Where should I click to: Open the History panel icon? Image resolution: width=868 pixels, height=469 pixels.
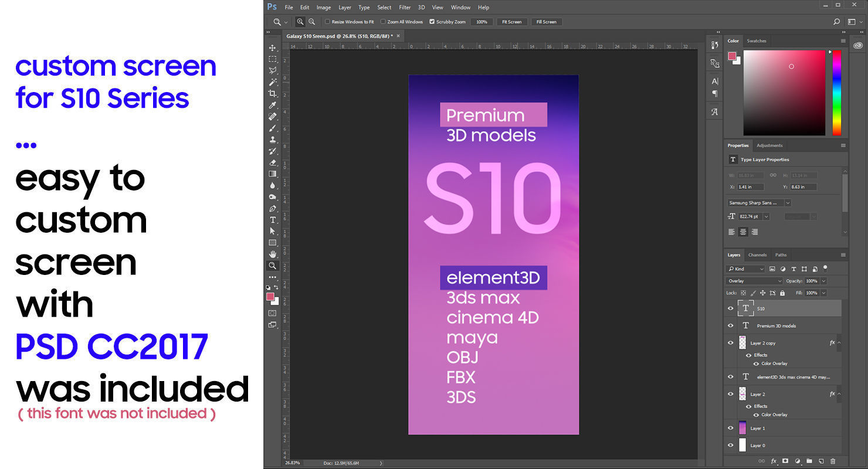click(714, 45)
